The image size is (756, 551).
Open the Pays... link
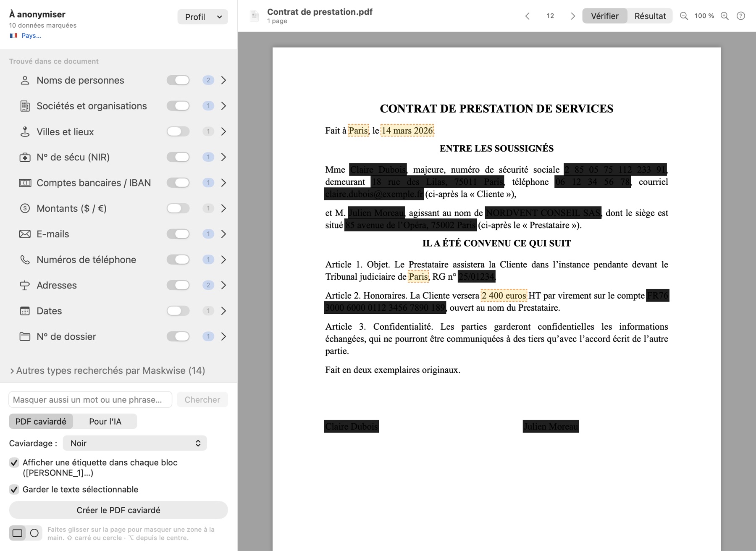31,36
